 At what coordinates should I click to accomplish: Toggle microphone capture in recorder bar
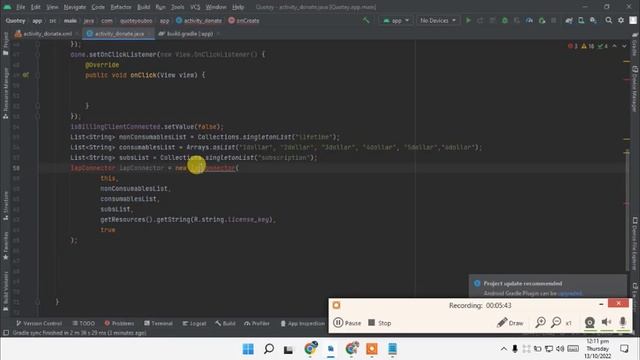[x=623, y=322]
